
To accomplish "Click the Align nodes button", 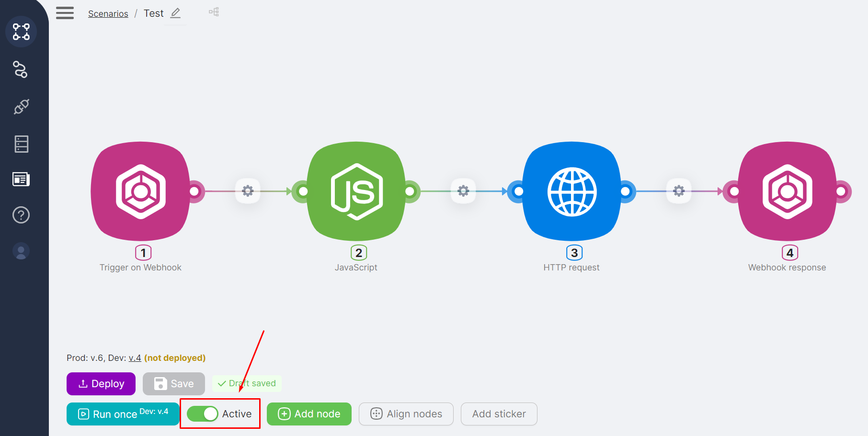I will point(406,414).
